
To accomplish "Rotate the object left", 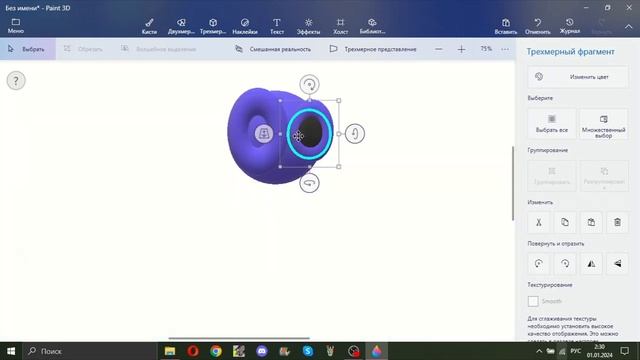I will 539,264.
